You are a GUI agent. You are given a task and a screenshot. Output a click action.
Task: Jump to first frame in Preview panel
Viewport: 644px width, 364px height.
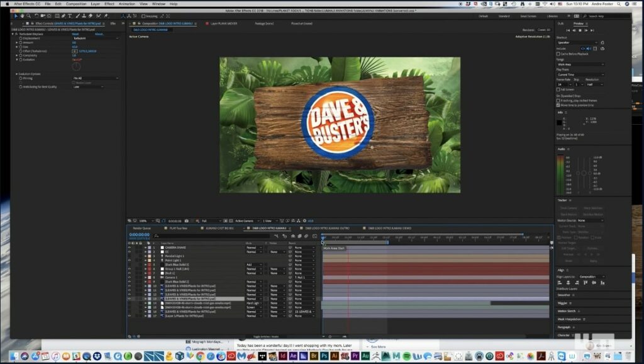coord(568,30)
